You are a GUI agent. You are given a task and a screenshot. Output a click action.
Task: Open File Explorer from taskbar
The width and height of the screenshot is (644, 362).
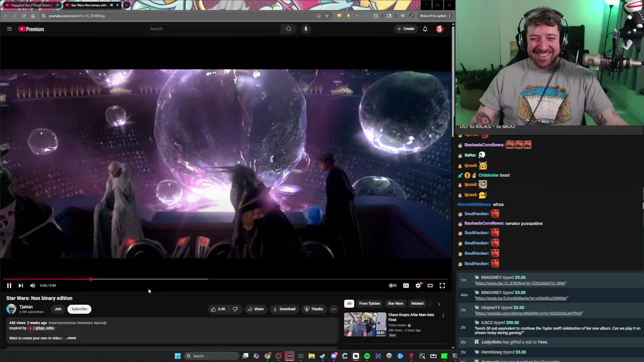point(311,356)
